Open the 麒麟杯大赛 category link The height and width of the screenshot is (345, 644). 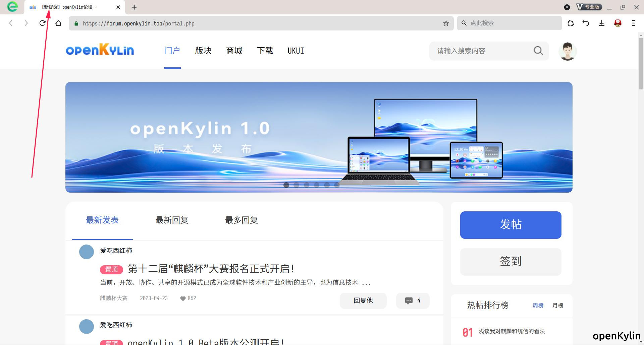click(x=114, y=298)
